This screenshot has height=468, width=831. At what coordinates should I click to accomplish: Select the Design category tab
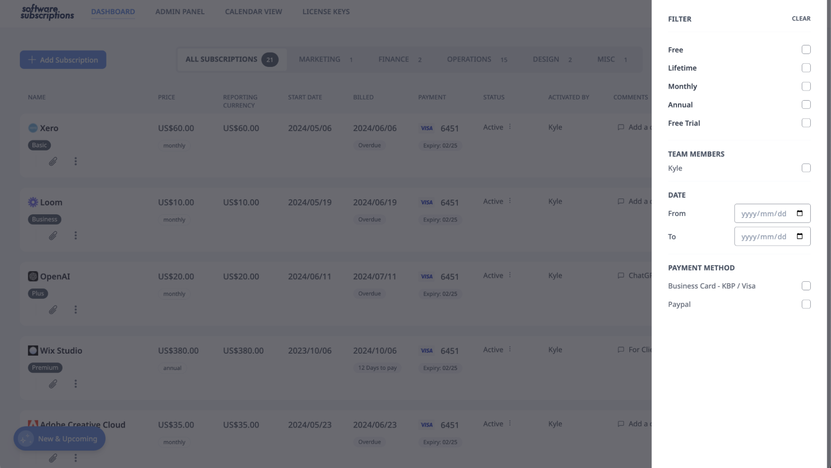click(552, 59)
